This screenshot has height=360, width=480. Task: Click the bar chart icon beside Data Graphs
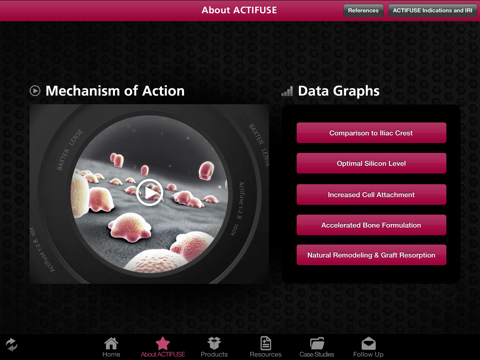287,91
